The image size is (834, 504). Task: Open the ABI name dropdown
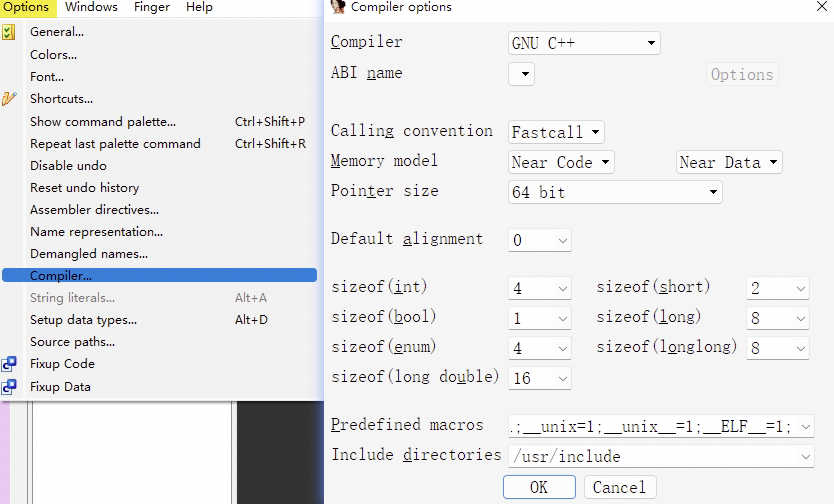coord(521,74)
